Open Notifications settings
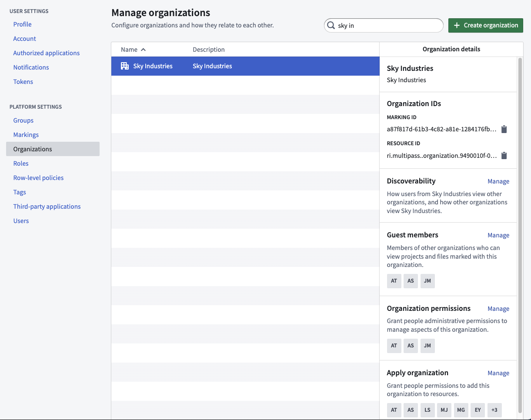531x420 pixels. click(31, 67)
